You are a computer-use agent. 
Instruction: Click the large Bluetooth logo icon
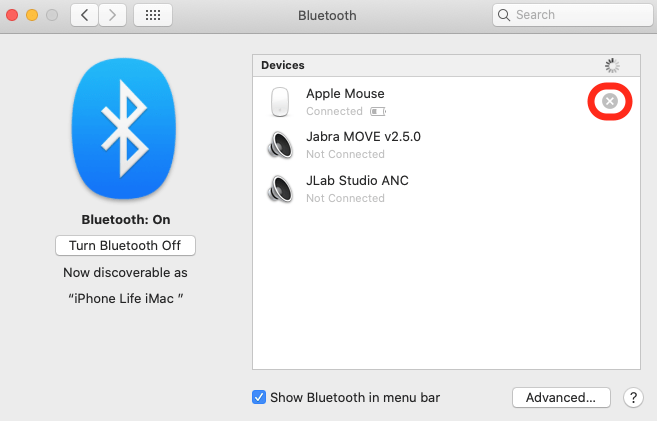tap(125, 125)
